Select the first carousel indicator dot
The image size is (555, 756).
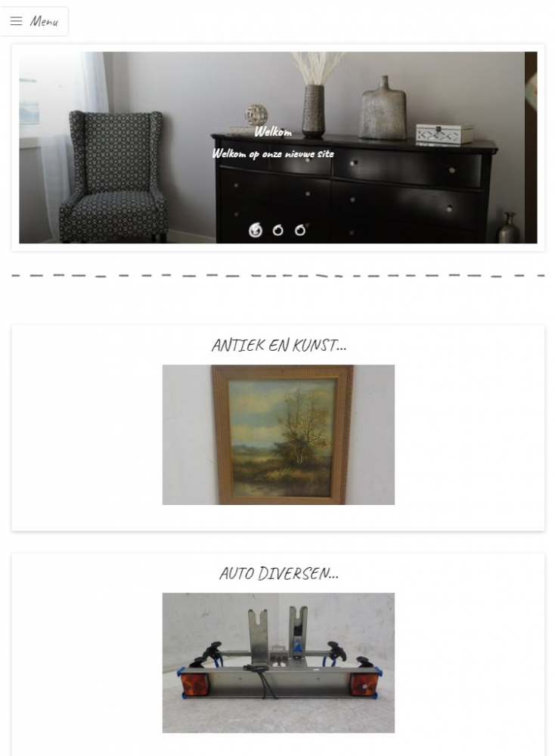pyautogui.click(x=256, y=231)
